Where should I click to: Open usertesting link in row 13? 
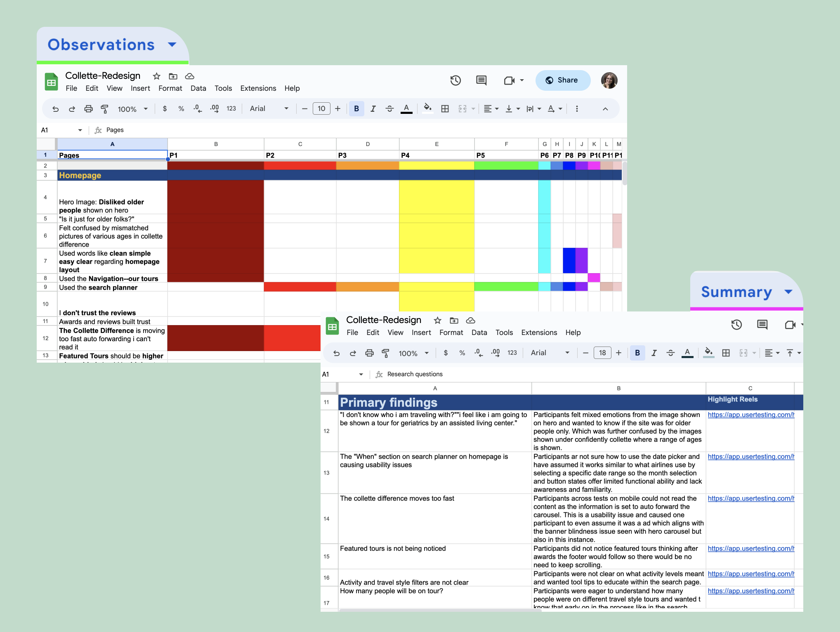coord(751,457)
